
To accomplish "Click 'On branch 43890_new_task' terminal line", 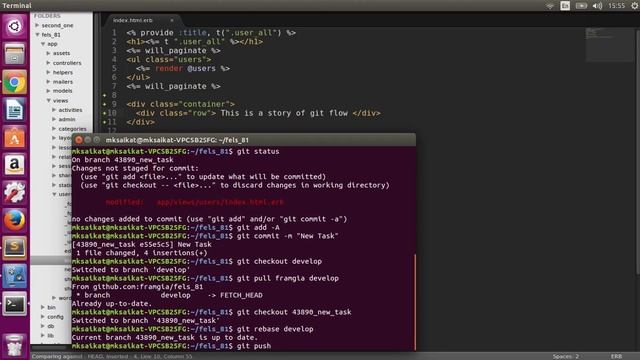I will (x=122, y=160).
